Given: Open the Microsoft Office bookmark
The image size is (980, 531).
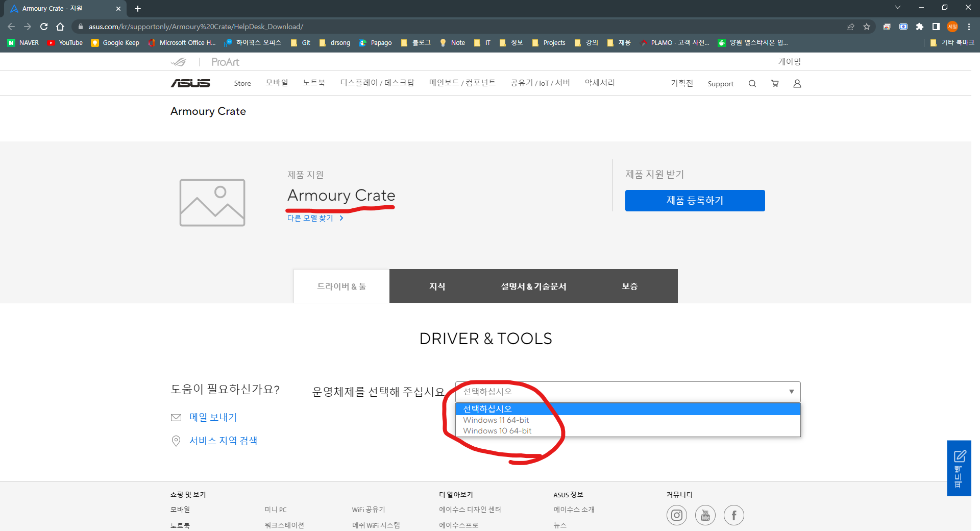Looking at the screenshot, I should point(182,43).
